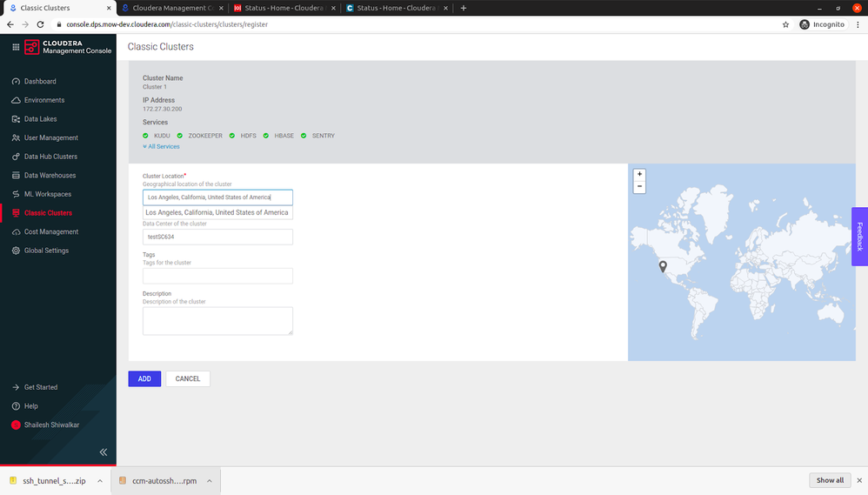Image resolution: width=868 pixels, height=495 pixels.
Task: Open ssh_tunnel zip download options arrow
Action: [x=100, y=481]
